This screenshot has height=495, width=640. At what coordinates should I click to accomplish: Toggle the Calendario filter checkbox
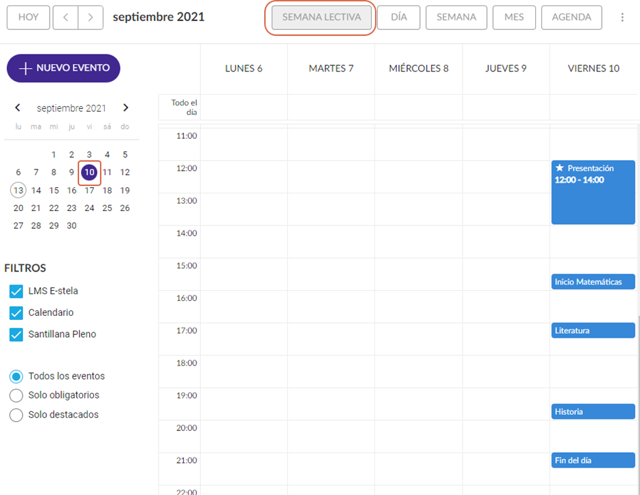pyautogui.click(x=16, y=313)
